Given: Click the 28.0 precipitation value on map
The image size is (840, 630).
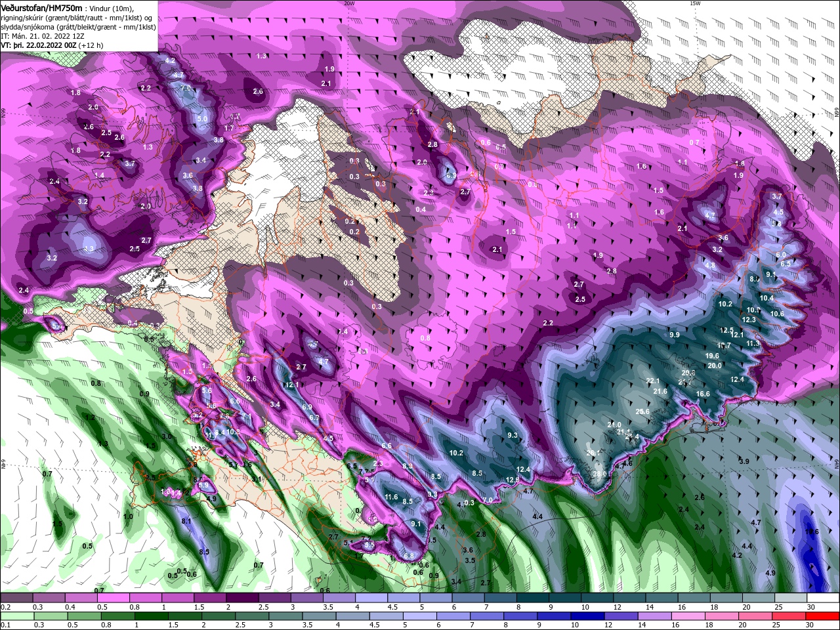Looking at the screenshot, I should click(599, 474).
